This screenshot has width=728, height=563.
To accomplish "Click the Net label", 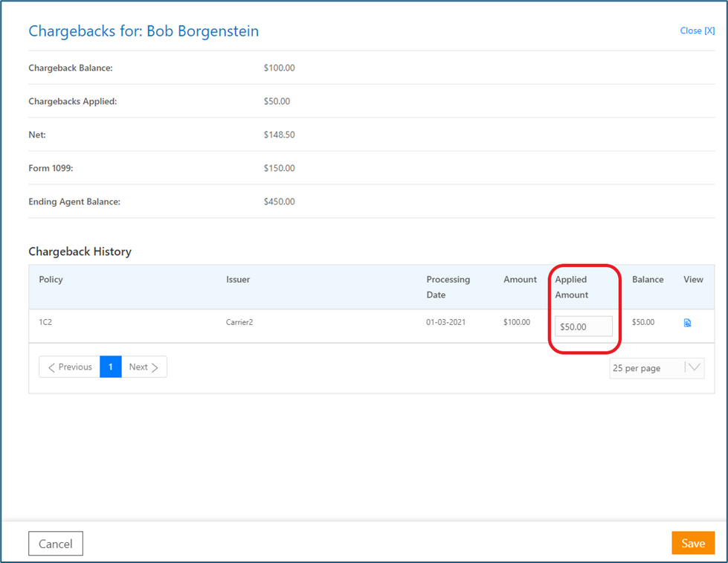I will pyautogui.click(x=37, y=135).
